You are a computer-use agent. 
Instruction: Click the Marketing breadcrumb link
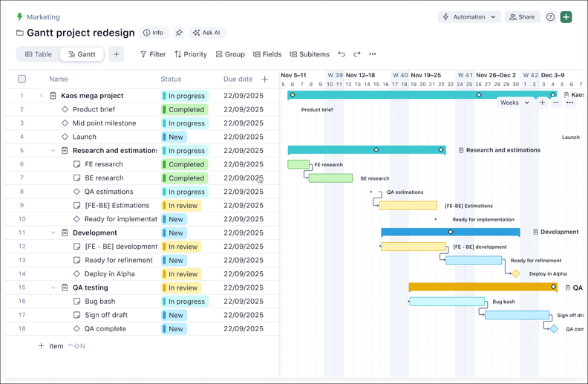click(43, 17)
